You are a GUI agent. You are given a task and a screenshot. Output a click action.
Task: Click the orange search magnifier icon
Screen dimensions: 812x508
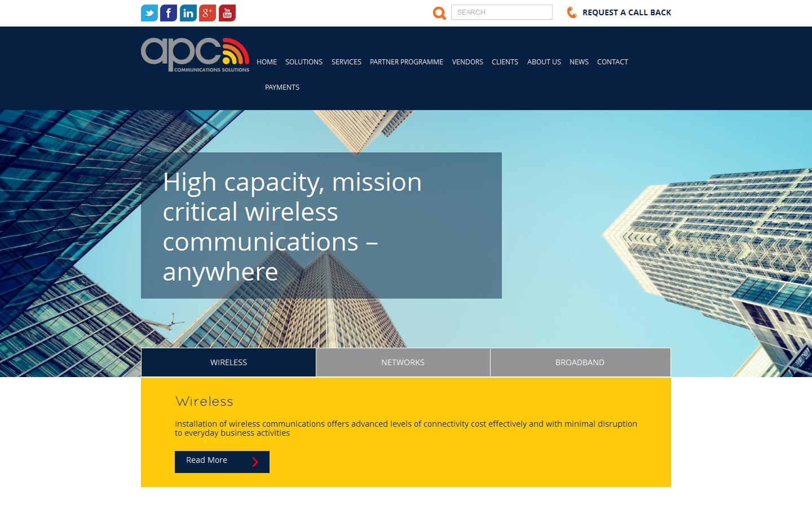click(439, 12)
